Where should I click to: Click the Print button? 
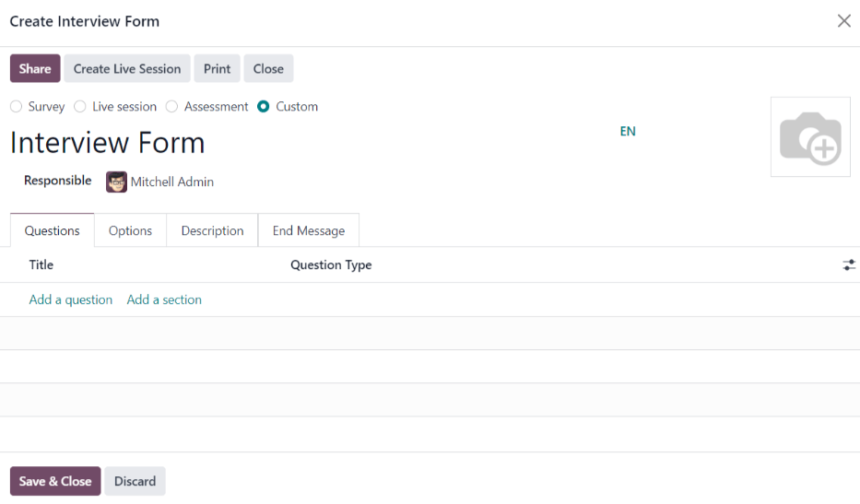[217, 69]
